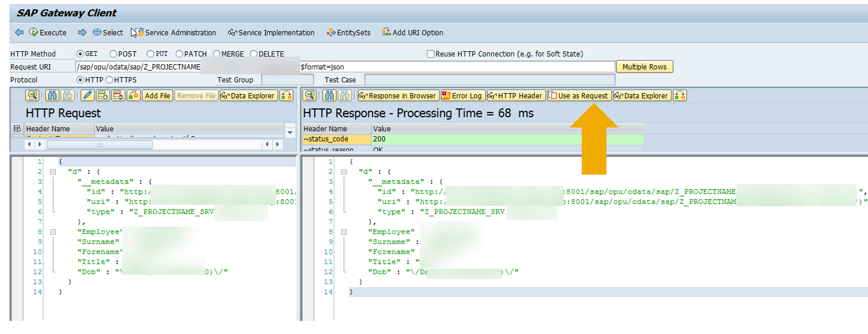Click the last icon in HTTP Request toolbar
This screenshot has height=334, width=868.
click(x=286, y=96)
